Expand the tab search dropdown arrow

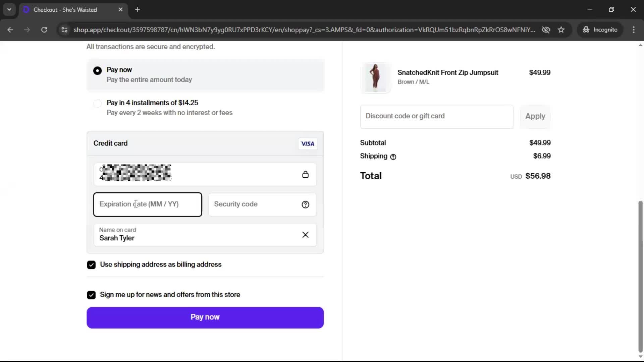tap(9, 10)
